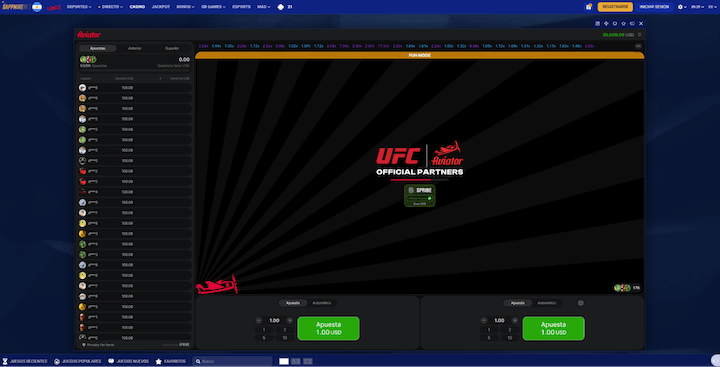720x367 pixels.
Task: Expand the round history multipliers
Action: pyautogui.click(x=638, y=46)
